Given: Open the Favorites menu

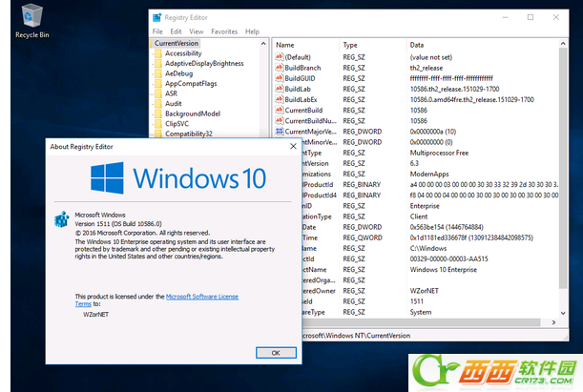Looking at the screenshot, I should pos(224,31).
